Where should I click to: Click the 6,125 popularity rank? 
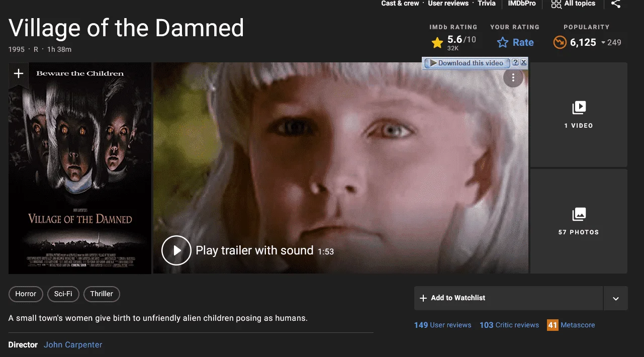click(x=583, y=43)
